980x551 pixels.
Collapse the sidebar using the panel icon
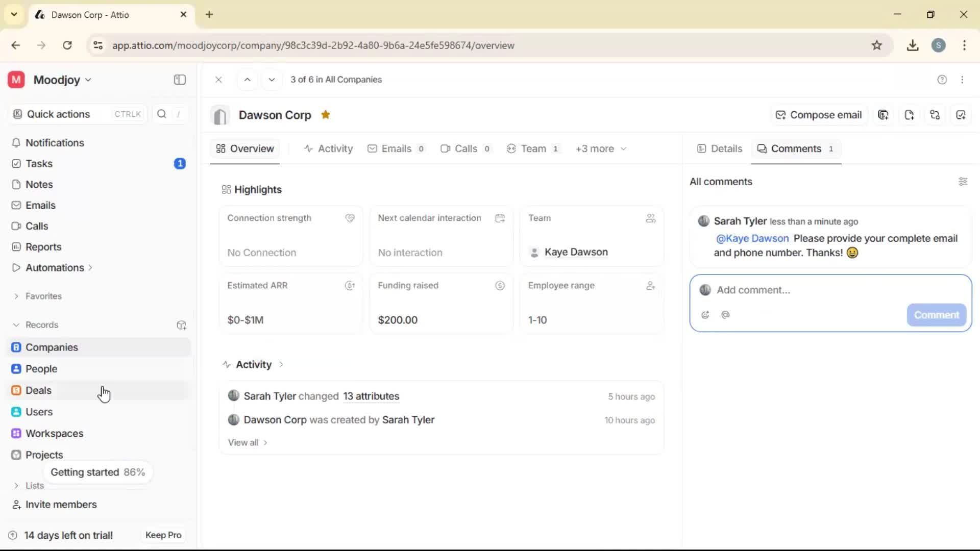coord(179,80)
